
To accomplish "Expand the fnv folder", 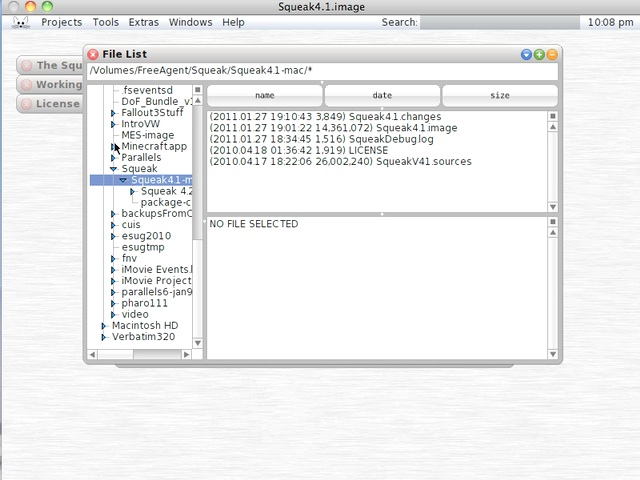I will (113, 259).
